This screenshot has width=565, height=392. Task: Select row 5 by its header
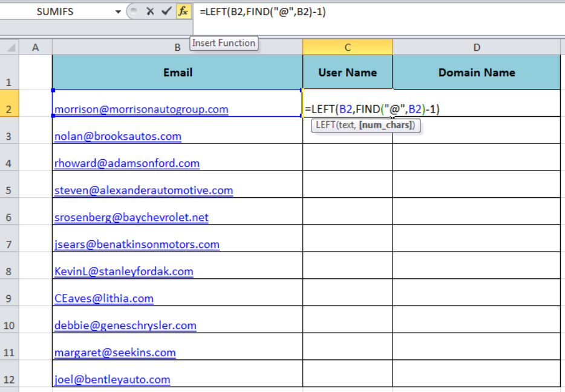[9, 190]
